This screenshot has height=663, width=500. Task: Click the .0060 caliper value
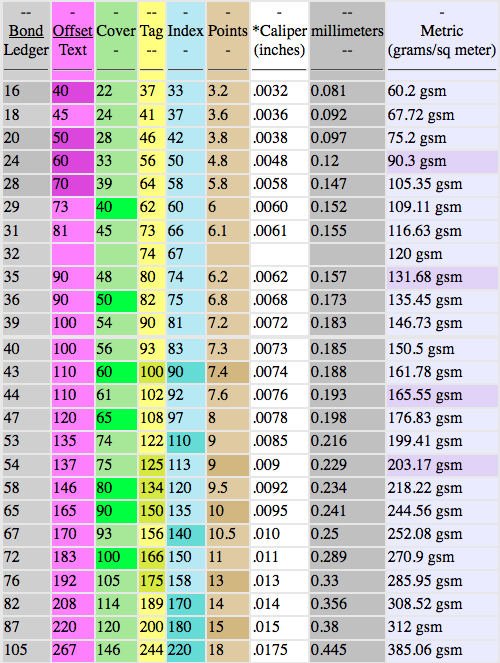click(x=270, y=207)
